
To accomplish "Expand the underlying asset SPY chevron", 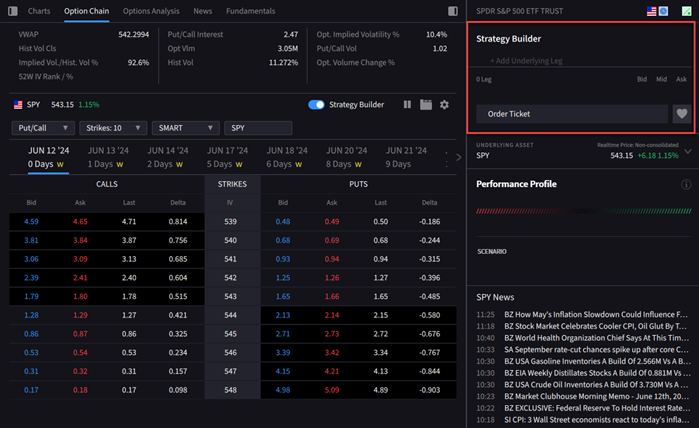I will click(x=688, y=152).
